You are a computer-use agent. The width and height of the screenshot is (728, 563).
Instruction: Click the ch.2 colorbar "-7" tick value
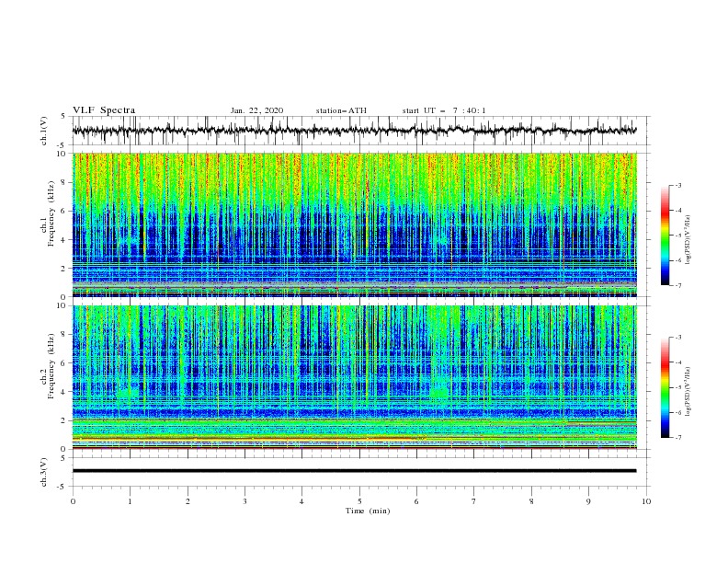[678, 437]
